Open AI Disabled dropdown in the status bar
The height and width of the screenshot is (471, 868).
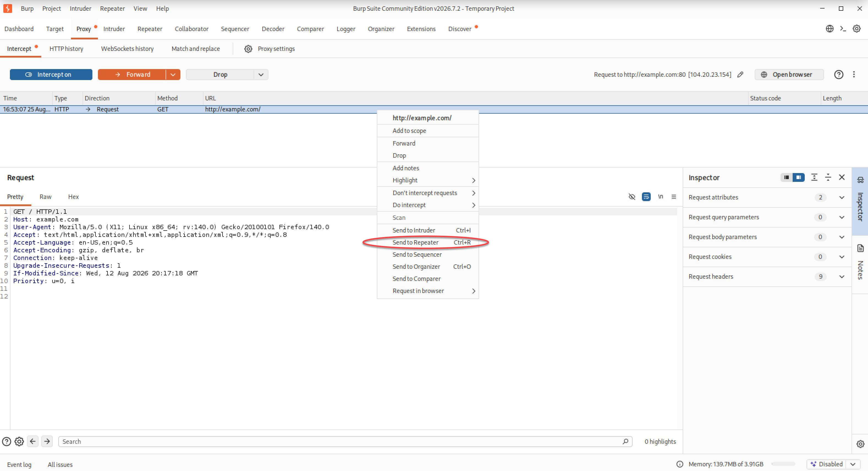coord(853,464)
